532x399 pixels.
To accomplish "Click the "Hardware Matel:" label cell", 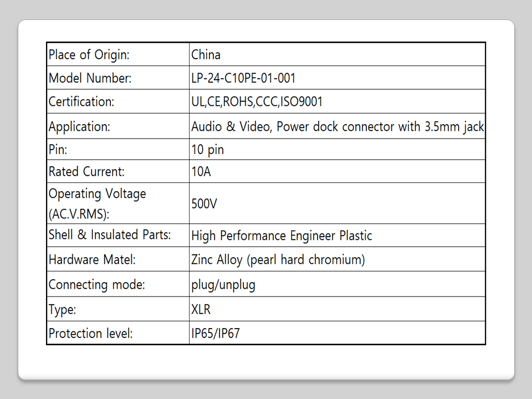I will pyautogui.click(x=92, y=259).
